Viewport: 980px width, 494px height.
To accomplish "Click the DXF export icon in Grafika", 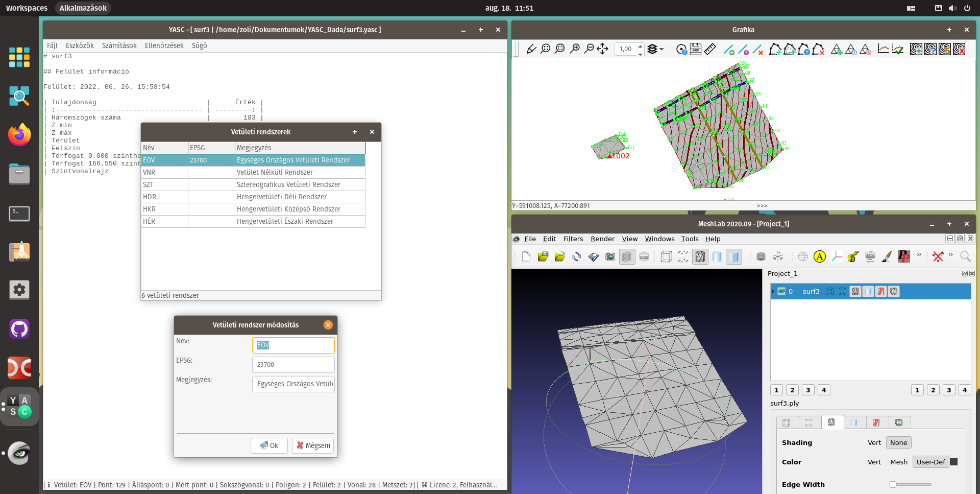I will 696,49.
